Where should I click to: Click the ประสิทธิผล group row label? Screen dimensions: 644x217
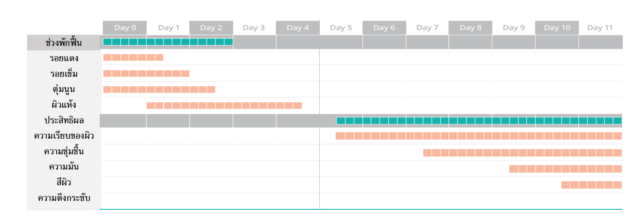pos(64,120)
